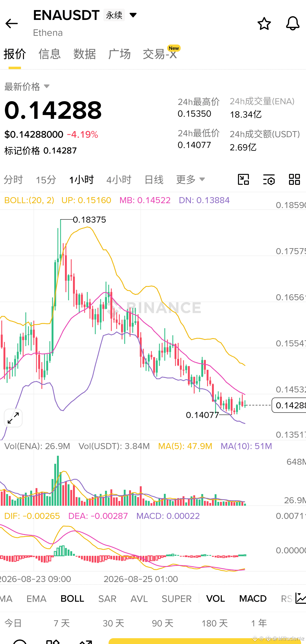Select the 日线 timeframe
The height and width of the screenshot is (644, 306).
coord(154,179)
